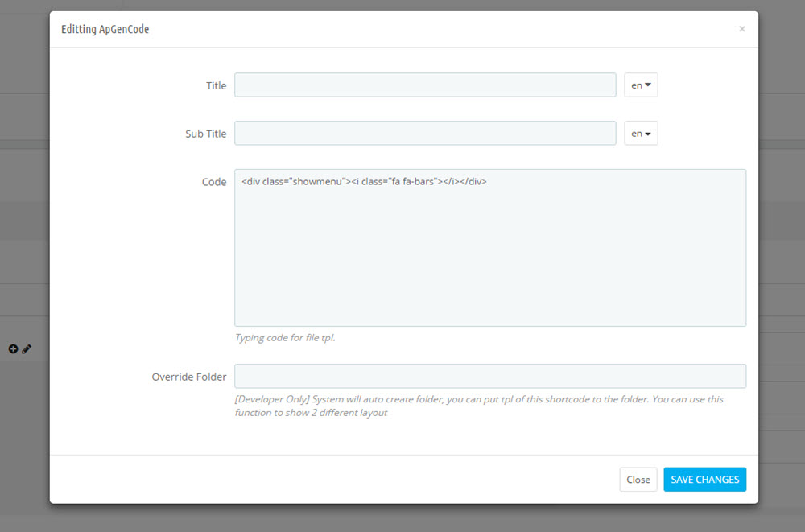The image size is (805, 532).
Task: Click the 'Sub Title' label
Action: pyautogui.click(x=206, y=134)
